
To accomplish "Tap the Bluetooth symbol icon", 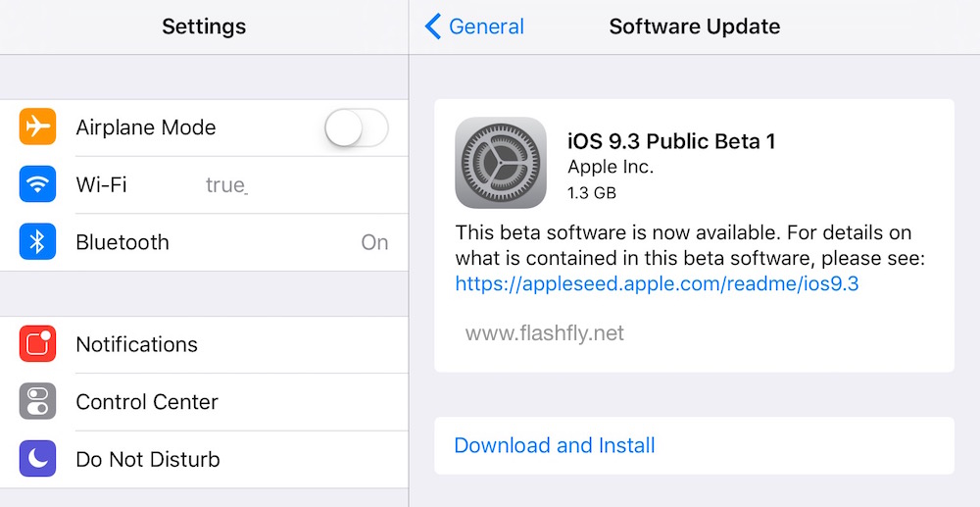I will pos(37,242).
